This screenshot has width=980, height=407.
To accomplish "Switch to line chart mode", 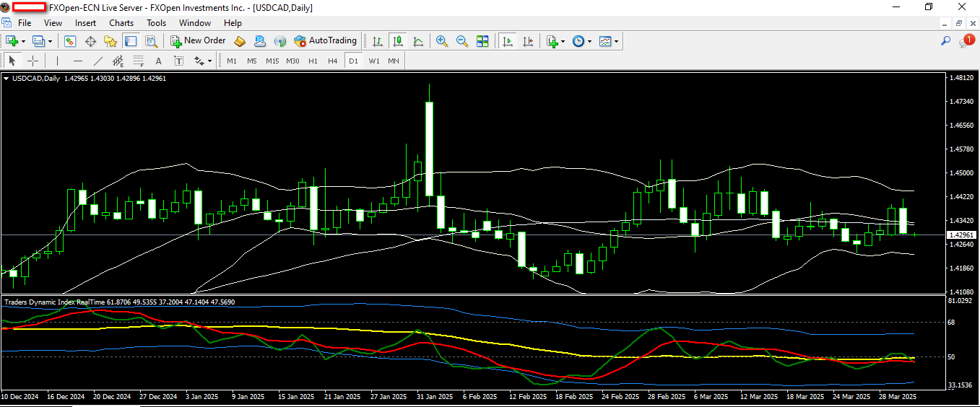I will tap(417, 41).
